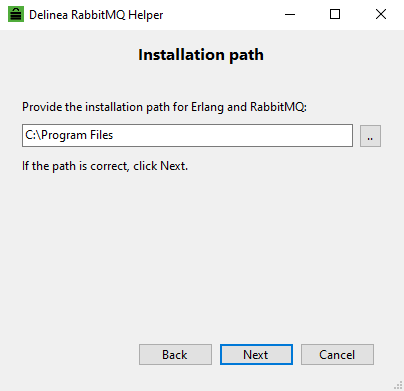Viewport: 404px width, 391px height.
Task: Click 'Erlang and RabbitMQ' in the label text
Action: click(x=248, y=107)
